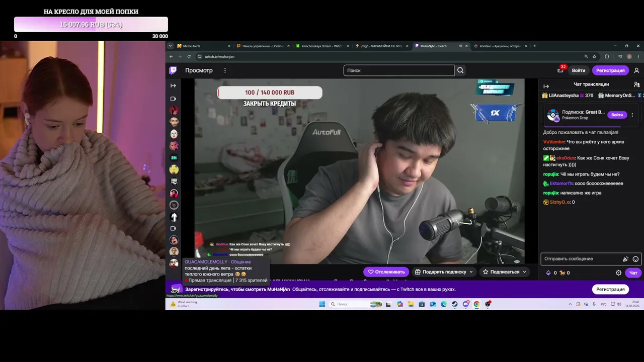The height and width of the screenshot is (362, 644).
Task: Click the Ektomorfh username in chat
Action: pos(561,184)
